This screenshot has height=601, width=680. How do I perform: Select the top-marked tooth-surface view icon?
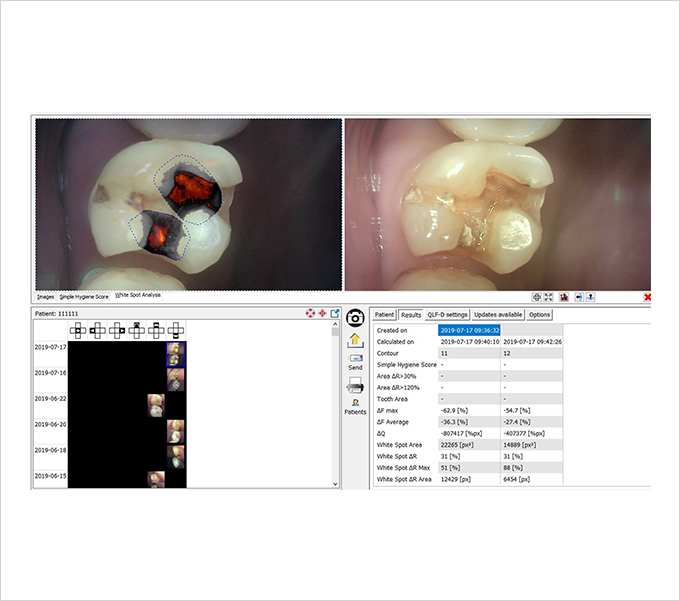(x=137, y=331)
